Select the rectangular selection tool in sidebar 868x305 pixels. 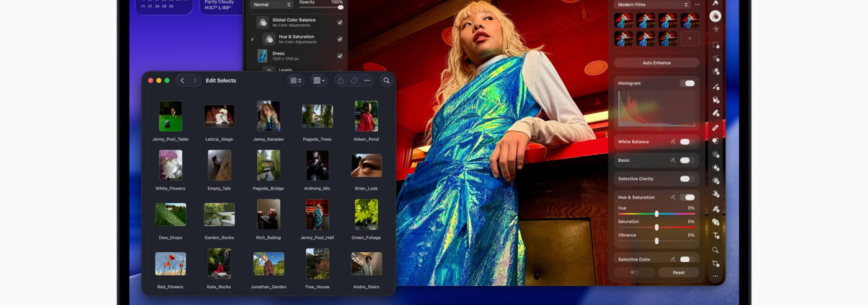click(715, 45)
